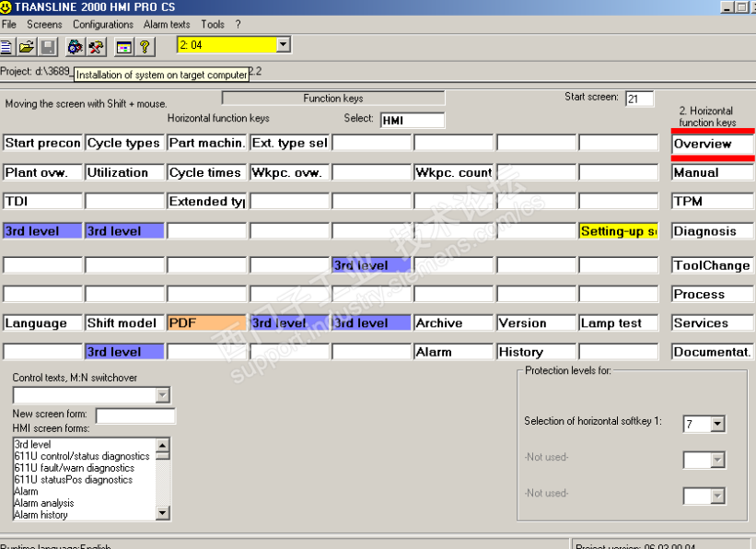Open protection level dropdown showing 7
Image resolution: width=756 pixels, height=549 pixels.
(717, 424)
